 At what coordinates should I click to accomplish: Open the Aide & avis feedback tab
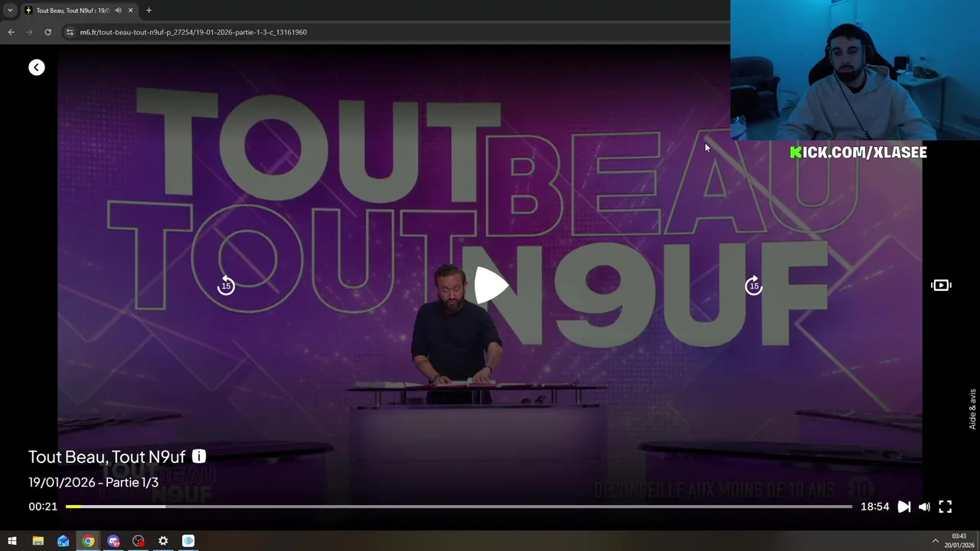(973, 409)
